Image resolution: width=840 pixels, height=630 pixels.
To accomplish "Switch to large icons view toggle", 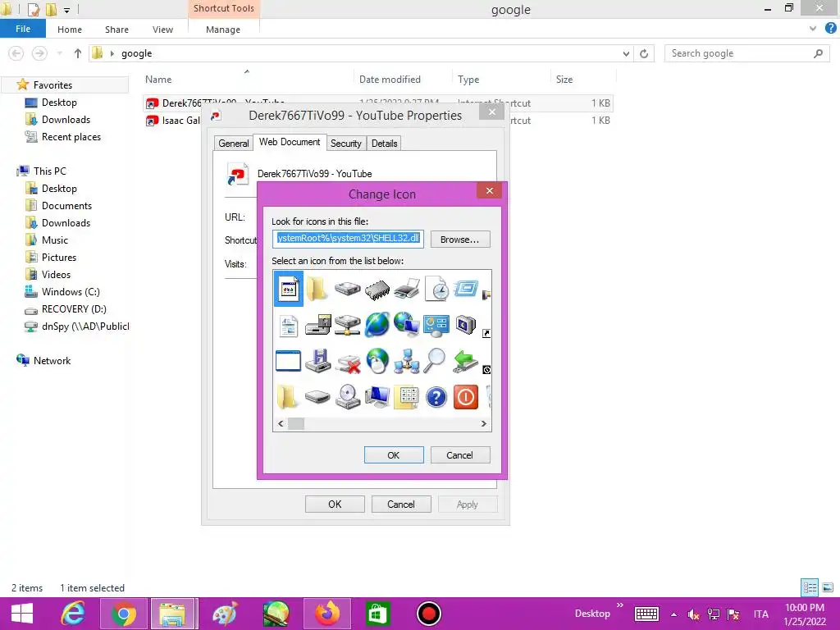I will [x=828, y=587].
